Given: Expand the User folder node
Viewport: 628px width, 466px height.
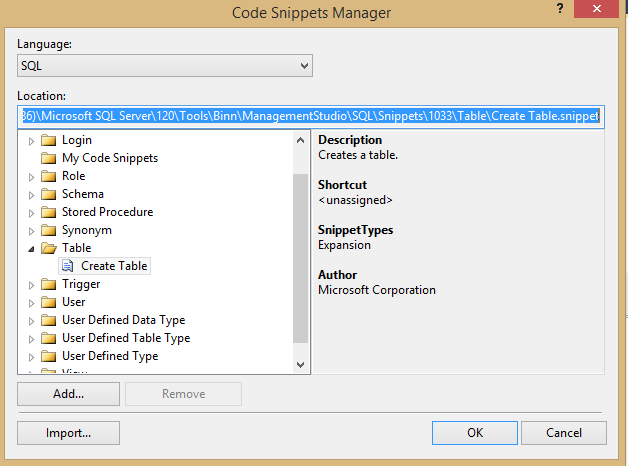Looking at the screenshot, I should [x=31, y=303].
